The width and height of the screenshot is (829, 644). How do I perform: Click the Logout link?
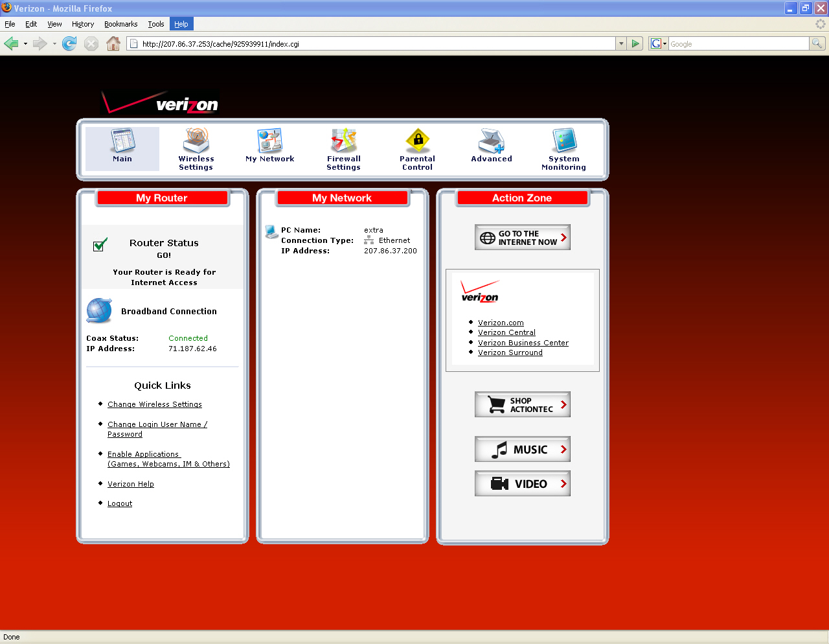(x=120, y=503)
